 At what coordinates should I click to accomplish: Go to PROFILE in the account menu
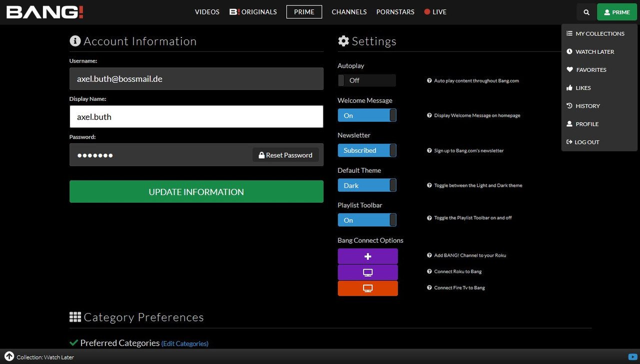coord(582,124)
